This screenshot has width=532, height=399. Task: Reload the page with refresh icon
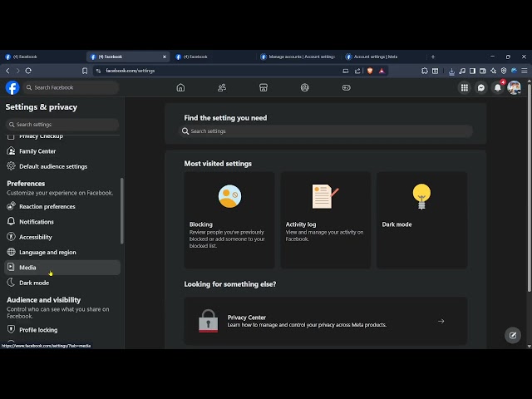coord(28,71)
